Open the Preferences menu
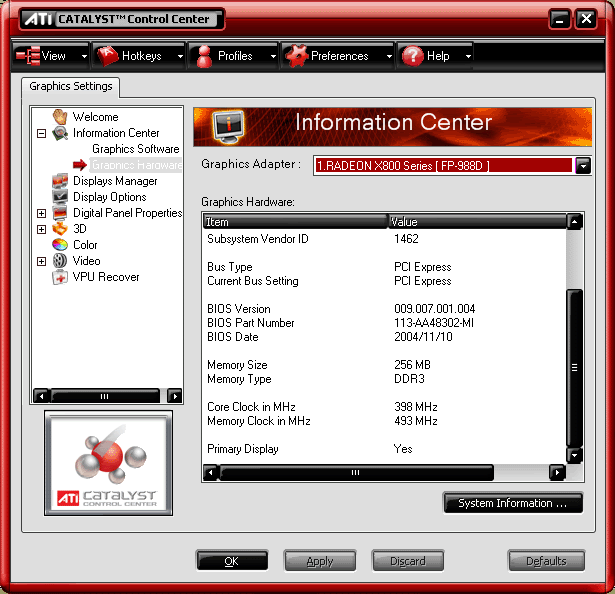 click(338, 56)
